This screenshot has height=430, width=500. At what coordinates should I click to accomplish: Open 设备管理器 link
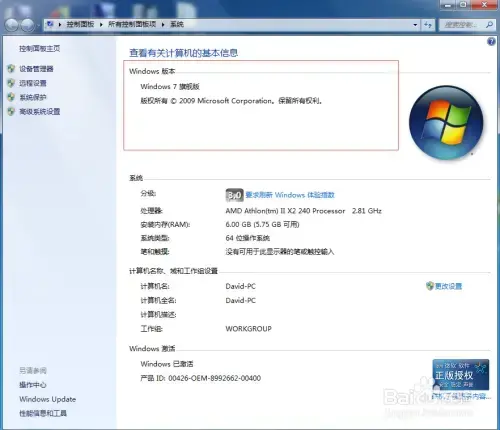[x=36, y=69]
